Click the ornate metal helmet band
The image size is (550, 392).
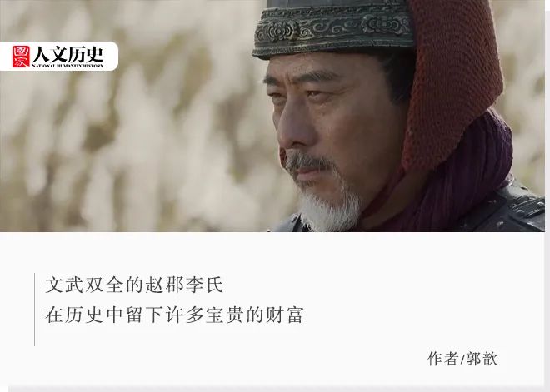click(333, 30)
